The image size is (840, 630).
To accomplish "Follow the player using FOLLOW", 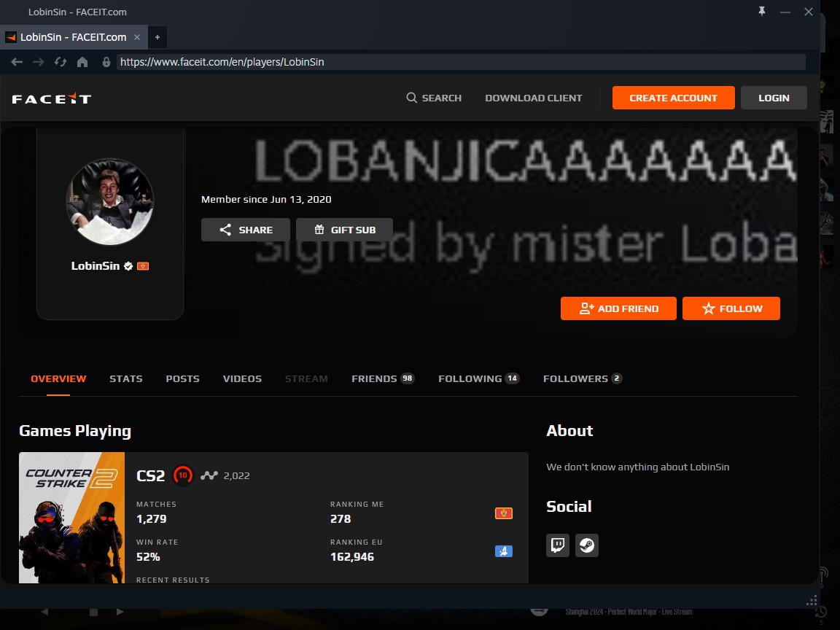I will (731, 308).
